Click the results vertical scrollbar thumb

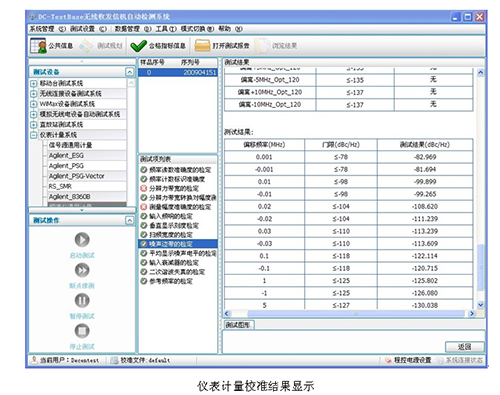click(x=480, y=267)
